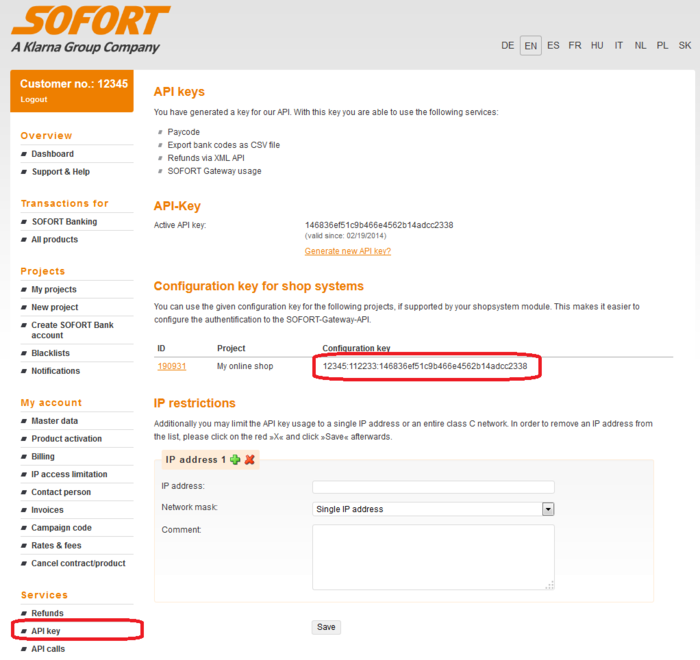
Task: Click 'SOFORT Gateway usage' list item
Action: pyautogui.click(x=214, y=171)
